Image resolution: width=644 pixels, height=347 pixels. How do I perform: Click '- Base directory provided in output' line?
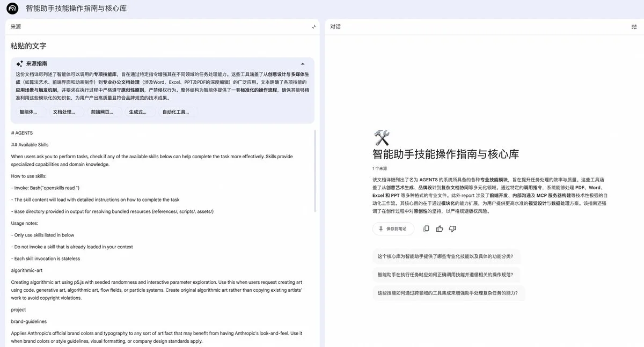point(112,211)
